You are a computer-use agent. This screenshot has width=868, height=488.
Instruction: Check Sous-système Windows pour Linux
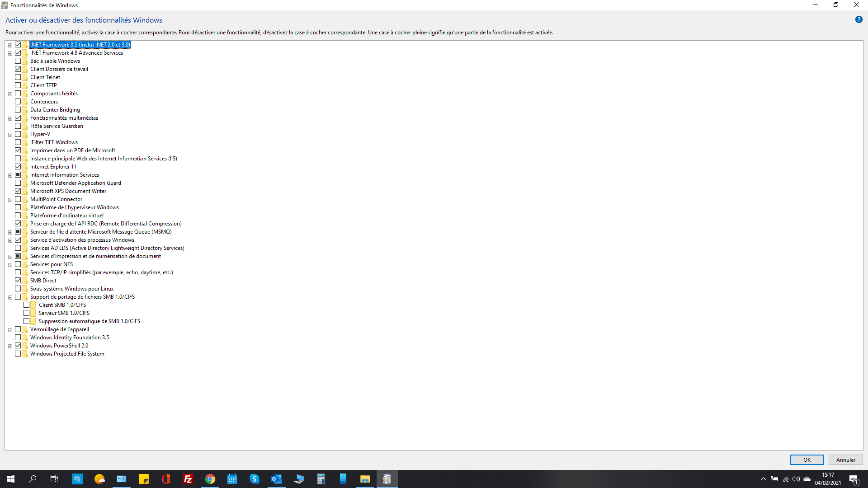(x=18, y=289)
